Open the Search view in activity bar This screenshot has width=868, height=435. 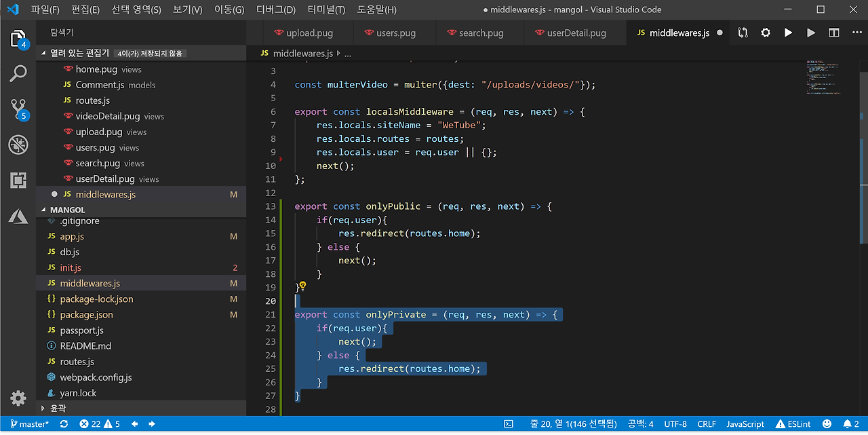click(x=18, y=73)
